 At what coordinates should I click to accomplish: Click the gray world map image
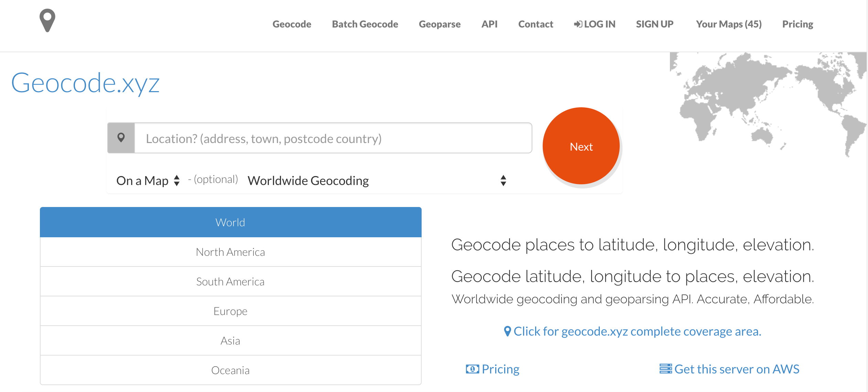768,105
